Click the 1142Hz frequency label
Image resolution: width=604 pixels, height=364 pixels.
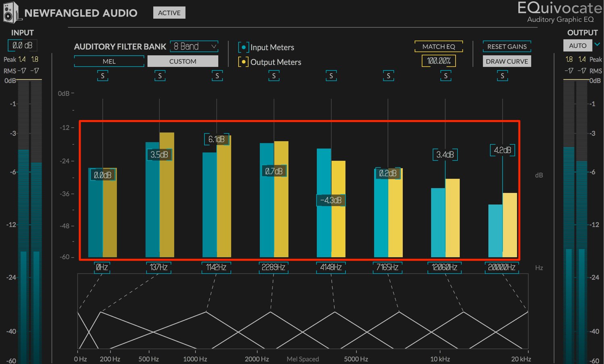(x=216, y=267)
